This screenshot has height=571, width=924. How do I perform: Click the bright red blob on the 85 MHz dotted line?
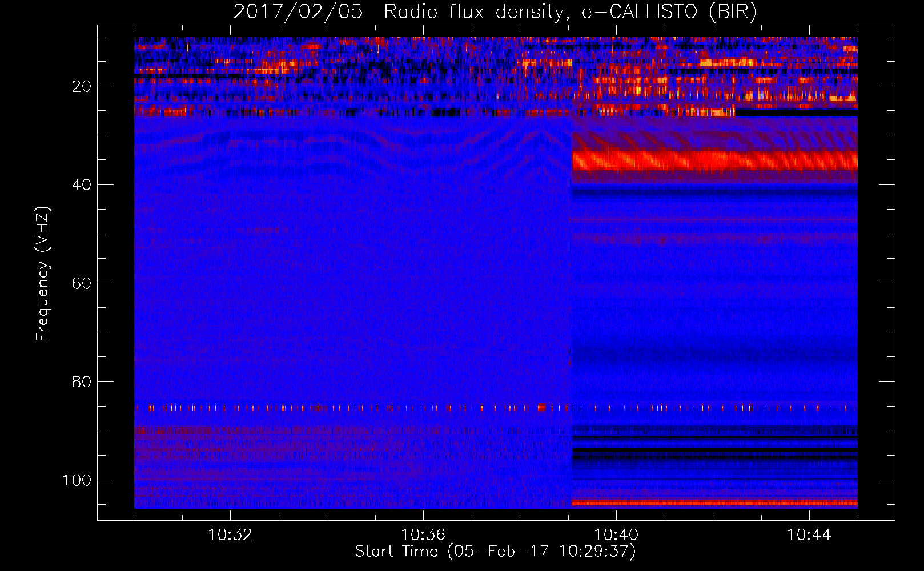(541, 407)
